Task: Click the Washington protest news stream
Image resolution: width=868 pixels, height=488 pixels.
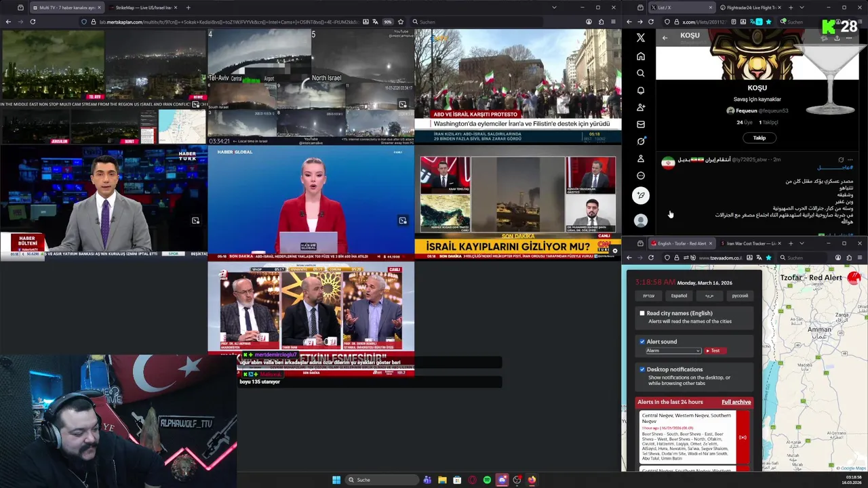Action: click(518, 86)
